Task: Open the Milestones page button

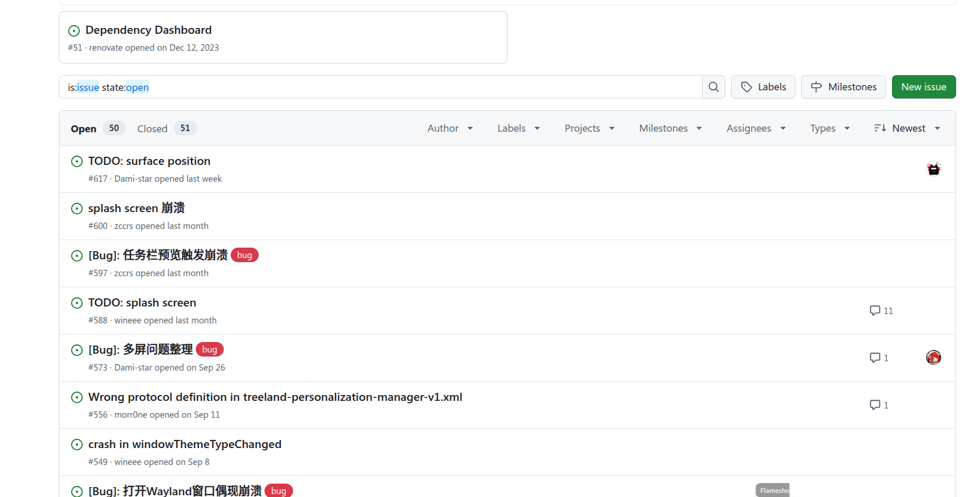Action: 844,87
